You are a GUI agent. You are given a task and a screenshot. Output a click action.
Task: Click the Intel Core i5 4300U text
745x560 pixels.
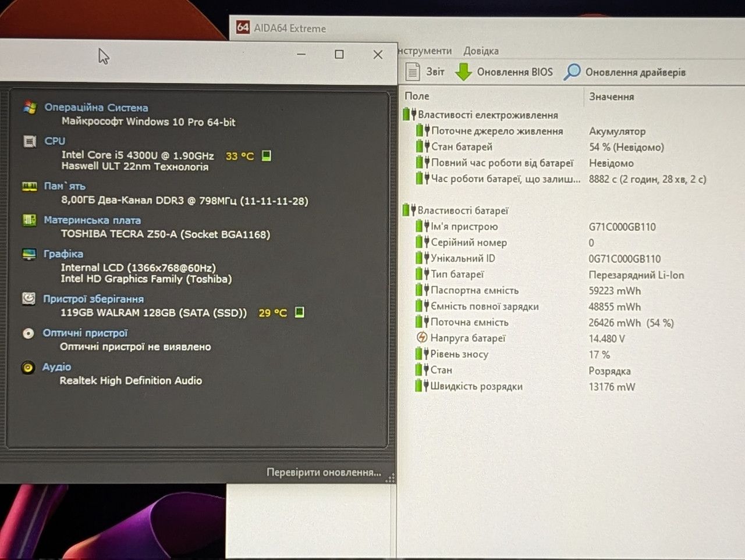pos(137,155)
